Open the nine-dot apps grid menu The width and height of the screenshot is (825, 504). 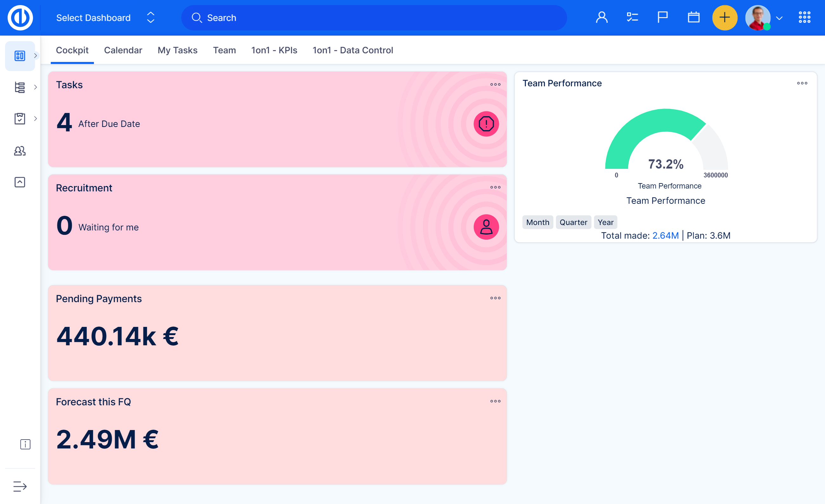804,17
